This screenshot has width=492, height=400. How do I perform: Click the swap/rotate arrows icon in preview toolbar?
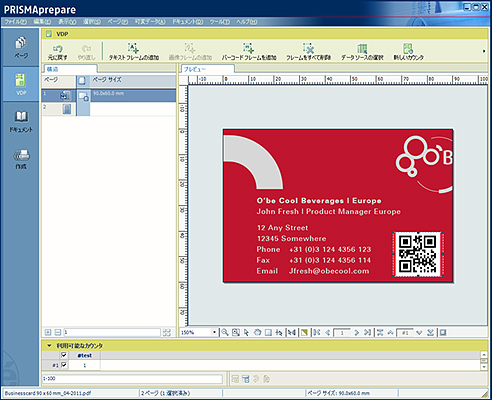point(279,332)
